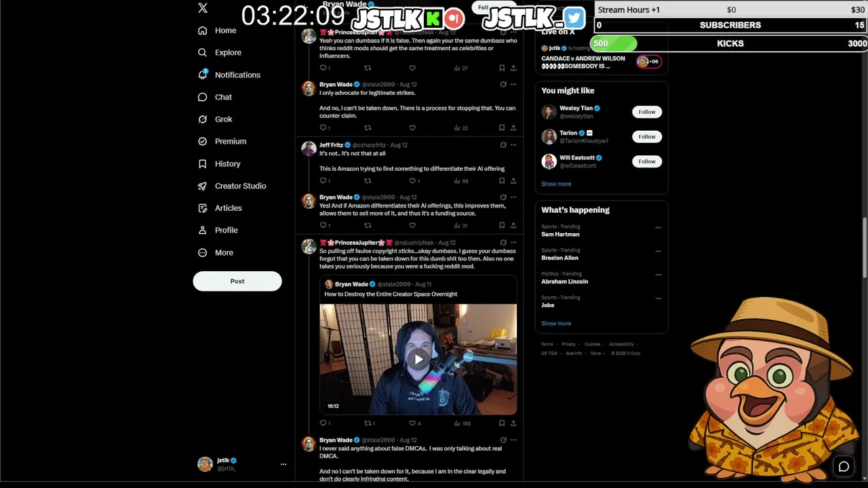Like the 'I only advocate for legitimate strikes' tweet
The image size is (868, 488).
412,127
